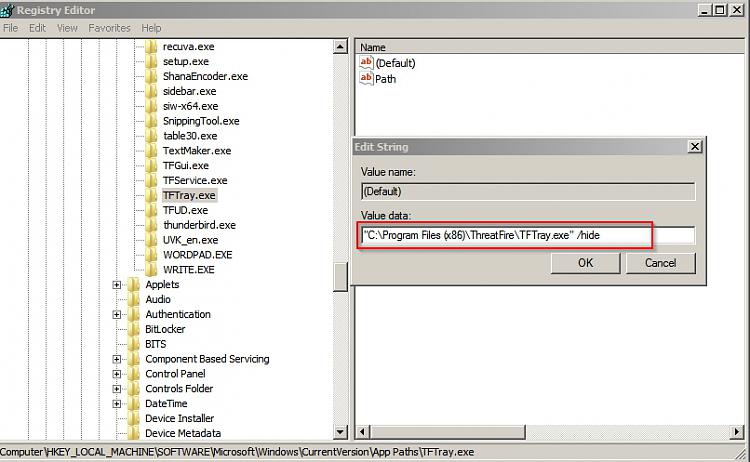Click the horizontal scrollbar left arrow
Image resolution: width=750 pixels, height=462 pixels.
362,432
